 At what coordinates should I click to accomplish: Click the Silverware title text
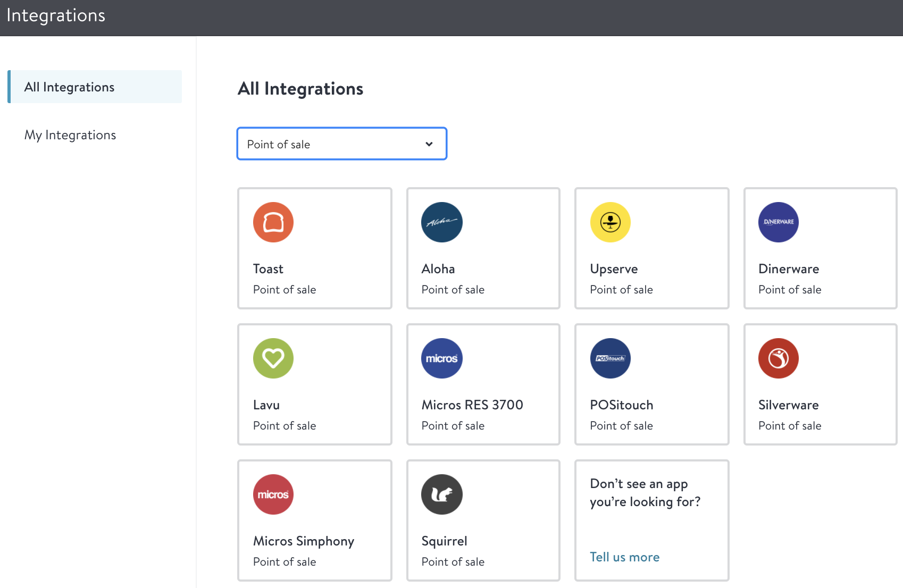(789, 405)
